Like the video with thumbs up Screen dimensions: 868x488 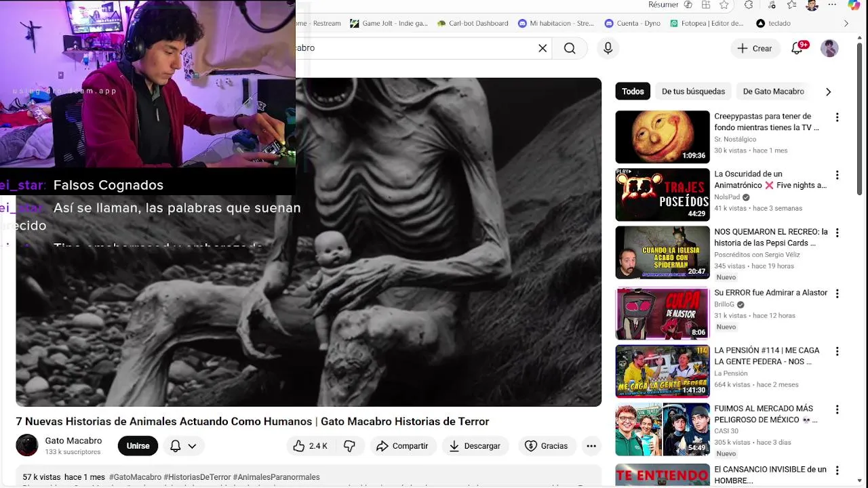pyautogui.click(x=311, y=446)
